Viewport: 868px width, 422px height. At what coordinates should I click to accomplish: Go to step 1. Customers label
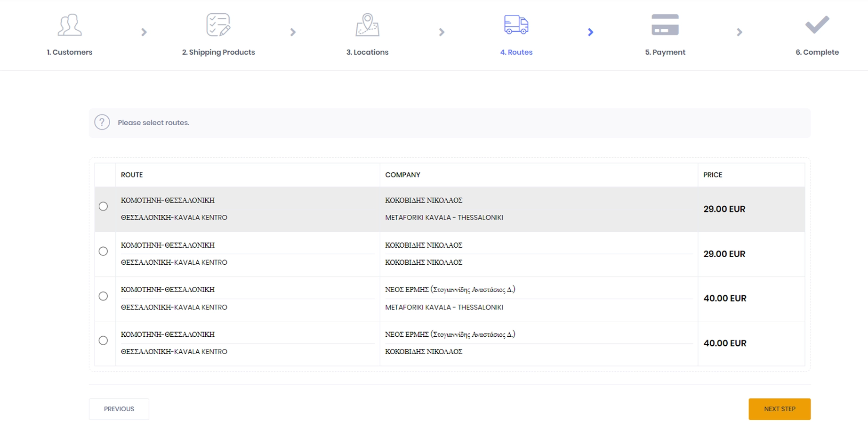[70, 52]
